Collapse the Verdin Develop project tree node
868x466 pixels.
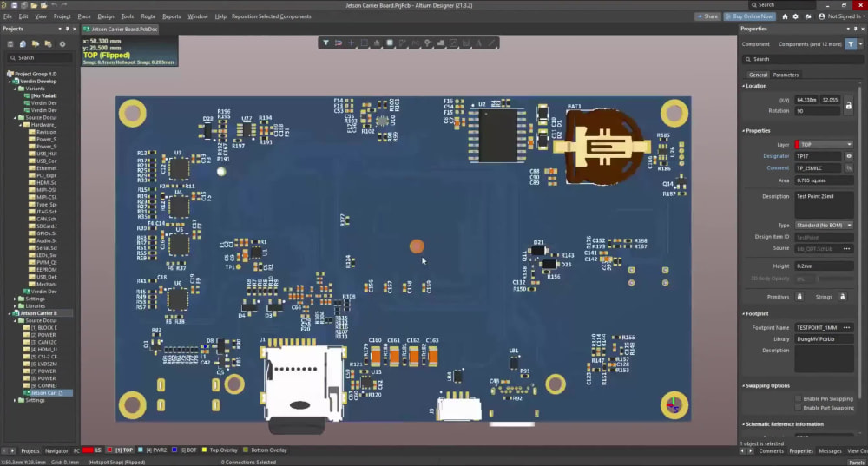tap(10, 82)
